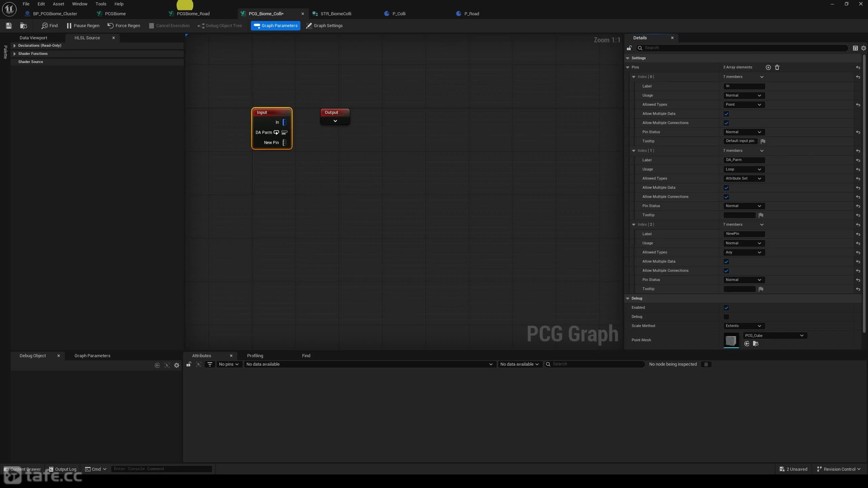Click the PCG_Cube Point Mesh thumbnail
Image resolution: width=868 pixels, height=488 pixels.
tap(731, 340)
